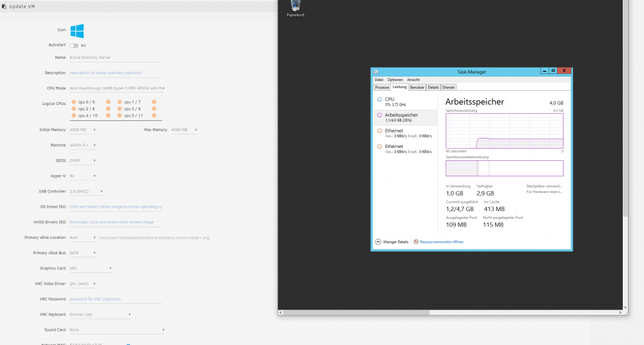Switch to the Benutzer tab
Screen dimensions: 644x345
tap(417, 88)
